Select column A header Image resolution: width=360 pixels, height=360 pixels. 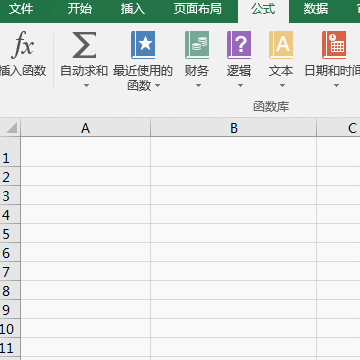click(x=85, y=128)
